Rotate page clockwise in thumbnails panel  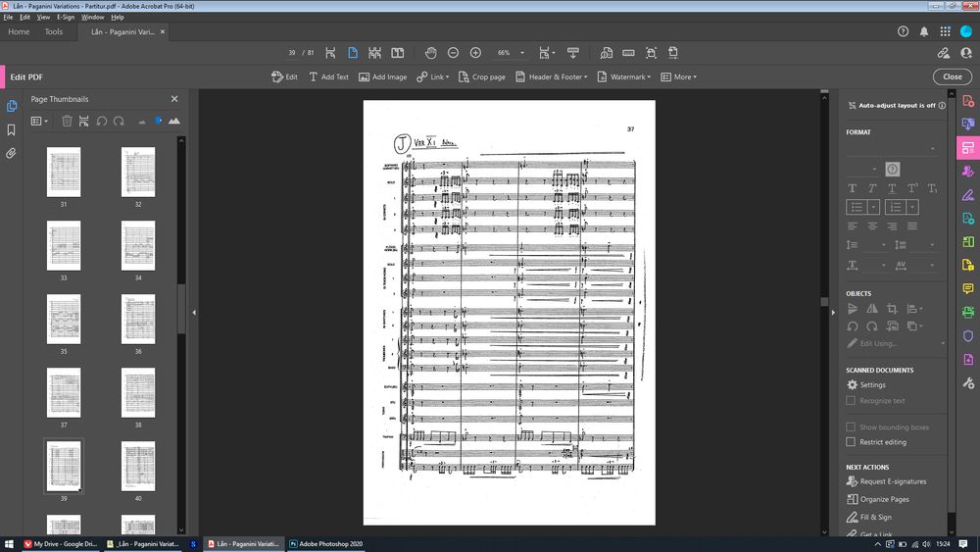pyautogui.click(x=119, y=121)
